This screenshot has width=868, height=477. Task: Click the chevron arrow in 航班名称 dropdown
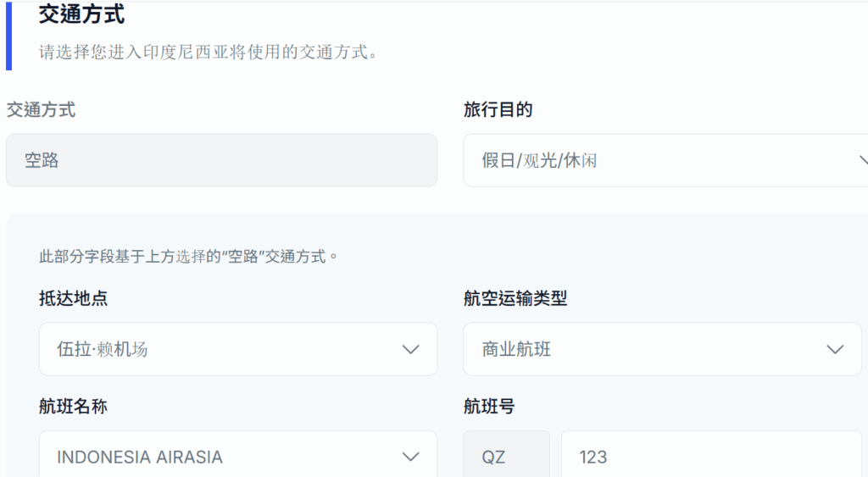(x=411, y=457)
